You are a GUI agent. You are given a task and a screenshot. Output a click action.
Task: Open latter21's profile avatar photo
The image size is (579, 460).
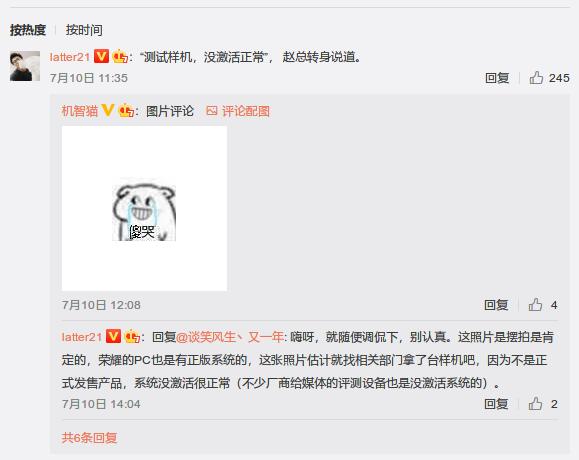(x=25, y=66)
